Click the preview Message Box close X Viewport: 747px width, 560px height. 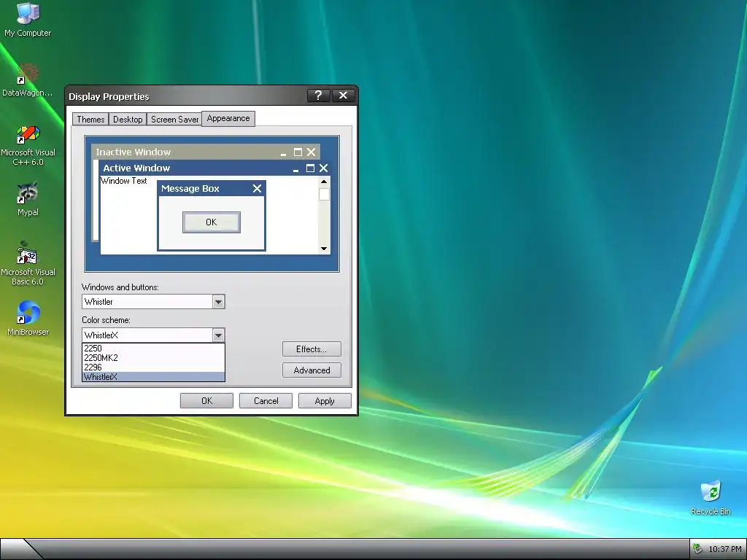point(258,189)
